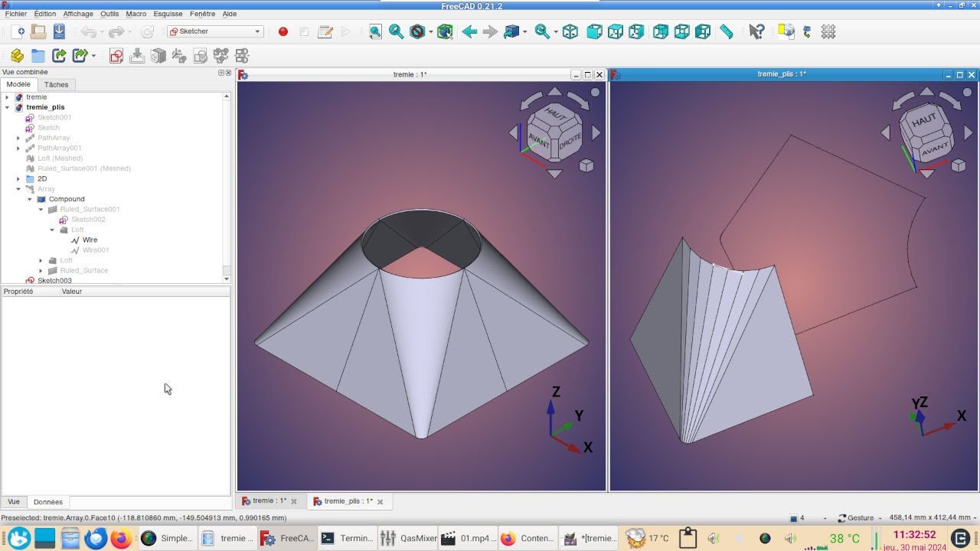Fit all content in view icon
This screenshot has height=551, width=980.
click(375, 31)
